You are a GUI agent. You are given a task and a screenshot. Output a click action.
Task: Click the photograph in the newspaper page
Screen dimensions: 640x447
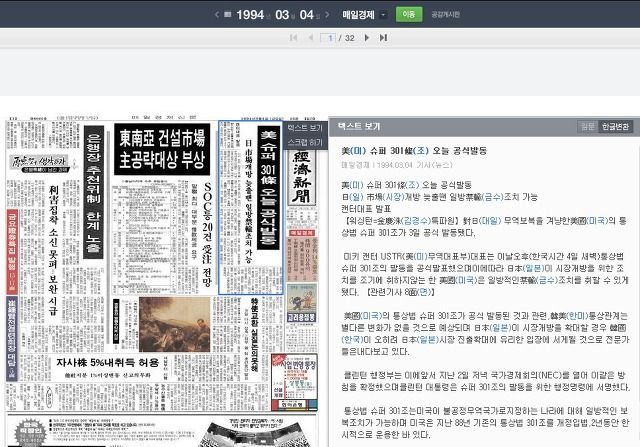point(175,325)
